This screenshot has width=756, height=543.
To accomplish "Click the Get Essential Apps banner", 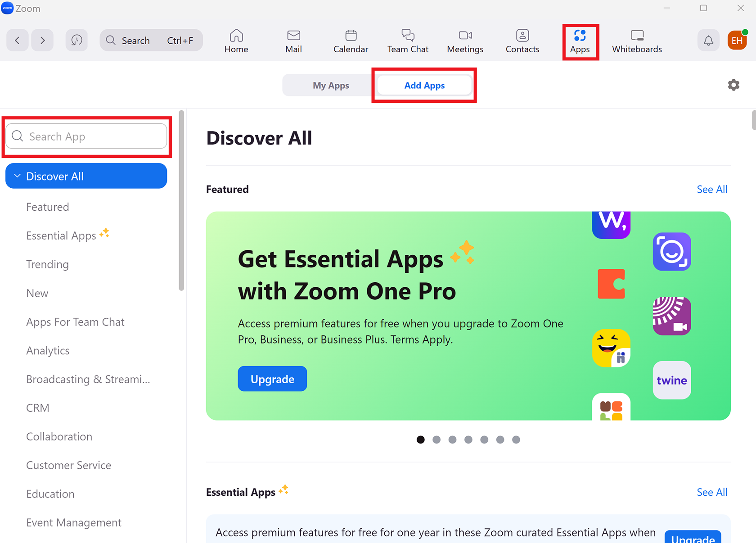I will click(468, 316).
